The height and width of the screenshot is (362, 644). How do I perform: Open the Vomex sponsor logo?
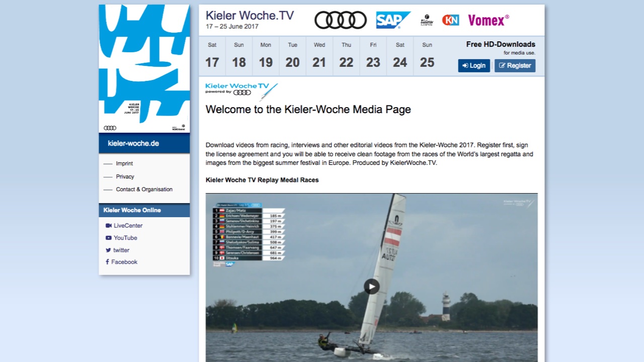click(x=489, y=20)
